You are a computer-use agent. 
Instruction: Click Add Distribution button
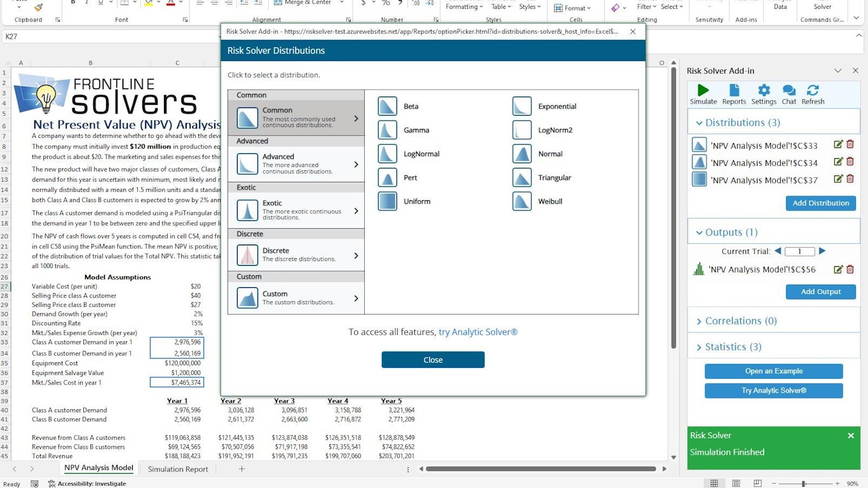pyautogui.click(x=820, y=203)
